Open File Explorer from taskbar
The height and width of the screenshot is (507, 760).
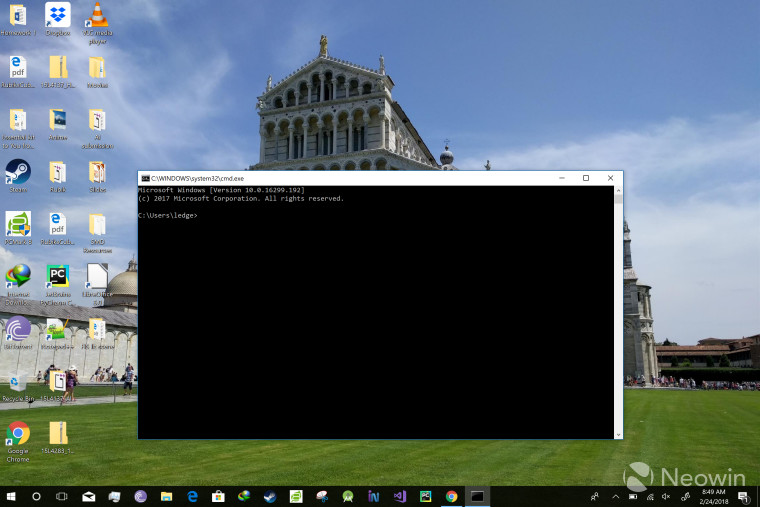(x=166, y=496)
